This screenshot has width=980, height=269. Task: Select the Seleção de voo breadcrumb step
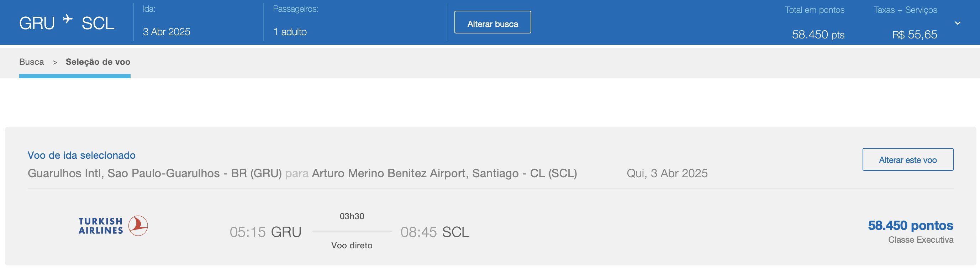coord(98,62)
